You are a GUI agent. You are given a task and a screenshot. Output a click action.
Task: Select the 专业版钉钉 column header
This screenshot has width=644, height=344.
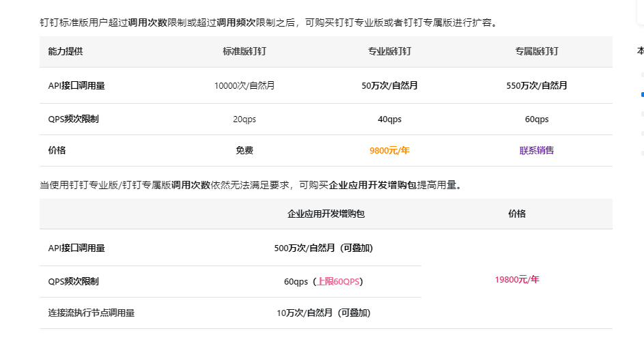pos(389,51)
